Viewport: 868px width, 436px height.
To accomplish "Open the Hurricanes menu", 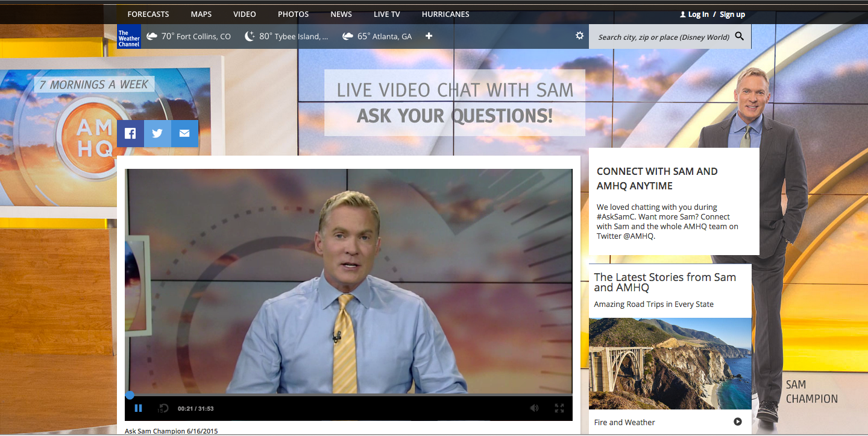I will coord(445,14).
